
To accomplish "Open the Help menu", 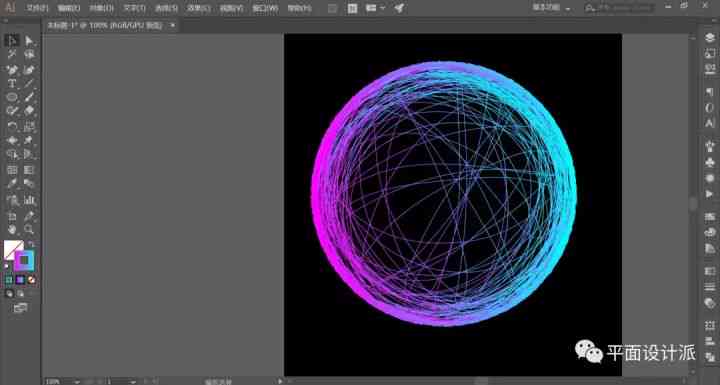I will (299, 8).
